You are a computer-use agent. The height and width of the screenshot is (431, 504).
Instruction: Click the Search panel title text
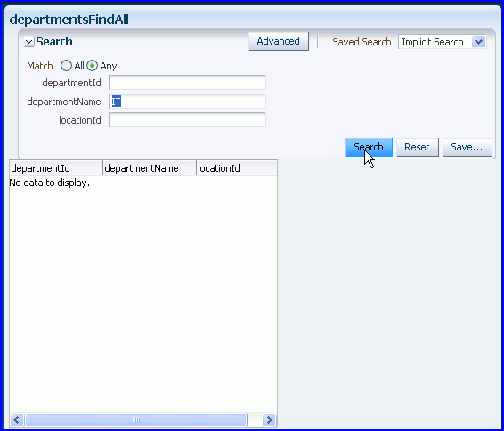tap(54, 42)
